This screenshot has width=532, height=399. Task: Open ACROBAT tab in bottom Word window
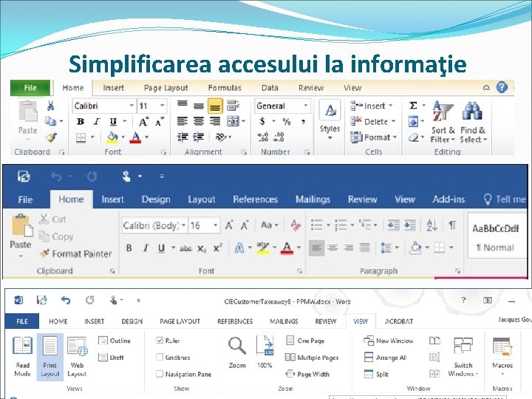[x=399, y=321]
